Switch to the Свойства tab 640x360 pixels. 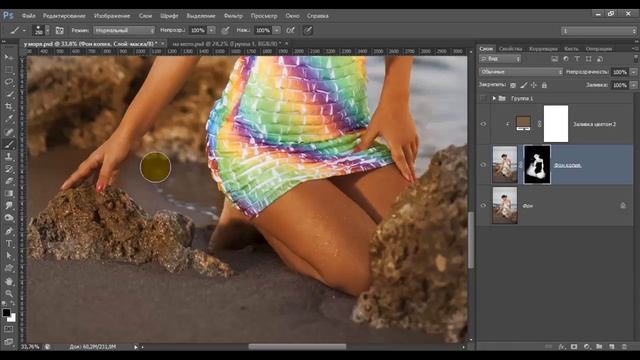coord(510,49)
